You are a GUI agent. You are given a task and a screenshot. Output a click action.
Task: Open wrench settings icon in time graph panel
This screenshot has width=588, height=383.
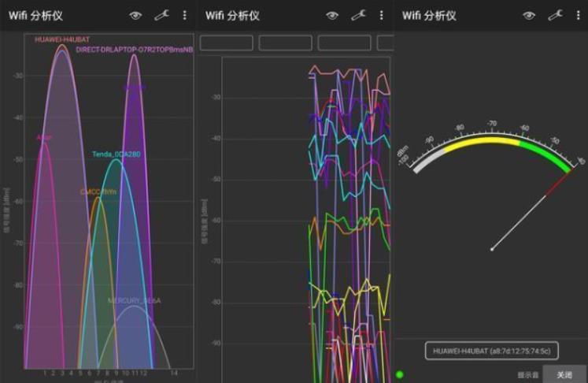[358, 16]
